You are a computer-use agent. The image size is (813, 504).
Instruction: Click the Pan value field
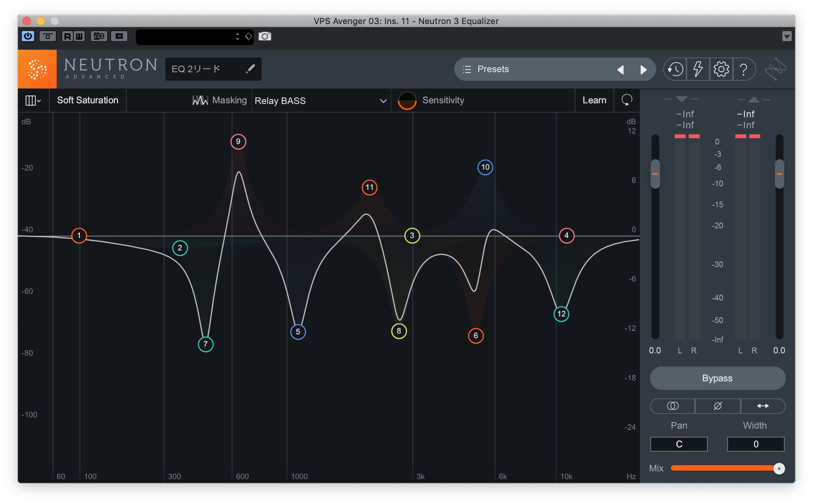tap(679, 444)
